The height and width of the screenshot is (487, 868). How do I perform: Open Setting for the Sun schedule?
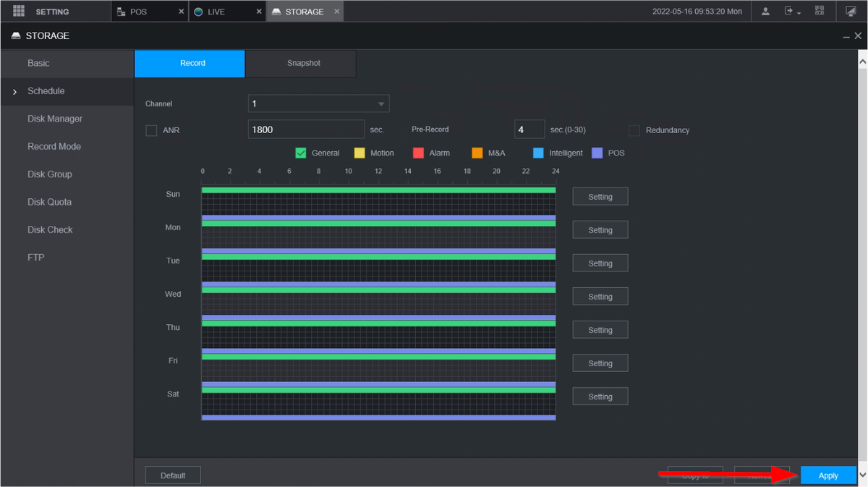click(x=600, y=197)
